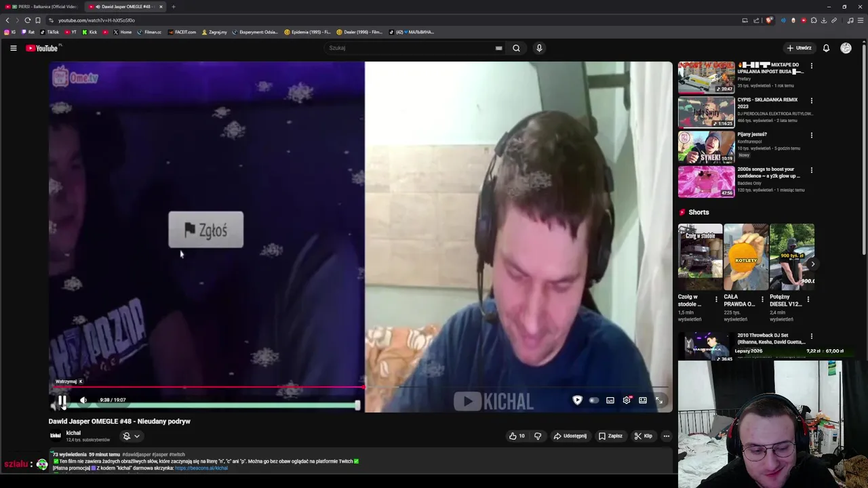Open the Pijany jesteś? video thumbnail
The height and width of the screenshot is (488, 868).
coord(706,146)
